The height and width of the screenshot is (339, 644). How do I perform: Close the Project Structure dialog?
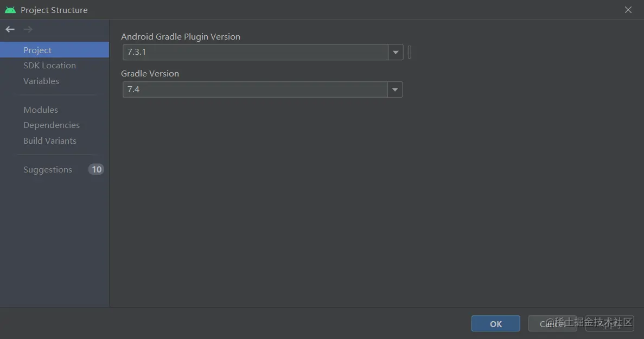pyautogui.click(x=628, y=10)
